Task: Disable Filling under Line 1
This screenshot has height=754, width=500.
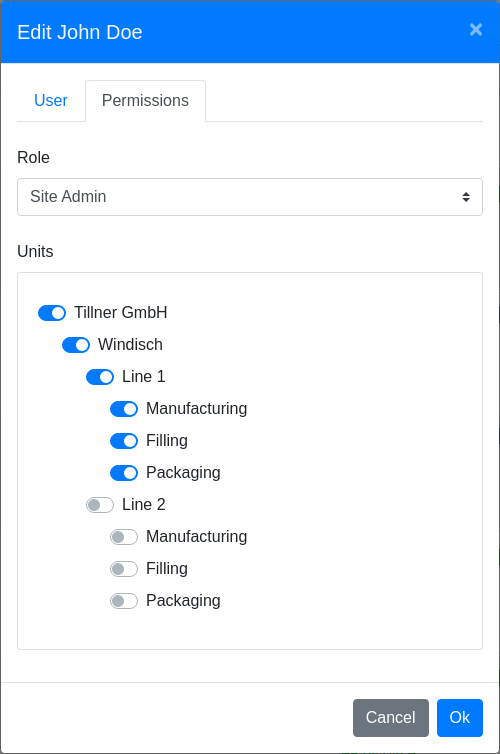Action: (124, 440)
